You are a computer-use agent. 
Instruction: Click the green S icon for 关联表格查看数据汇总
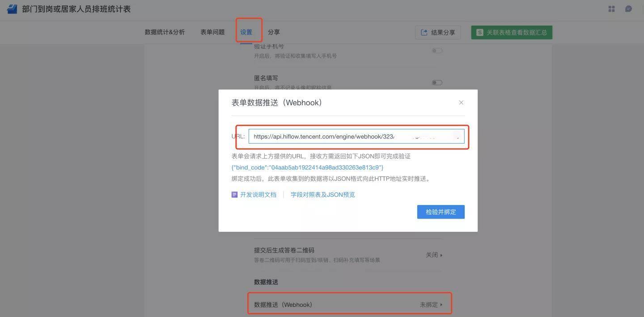tap(479, 32)
